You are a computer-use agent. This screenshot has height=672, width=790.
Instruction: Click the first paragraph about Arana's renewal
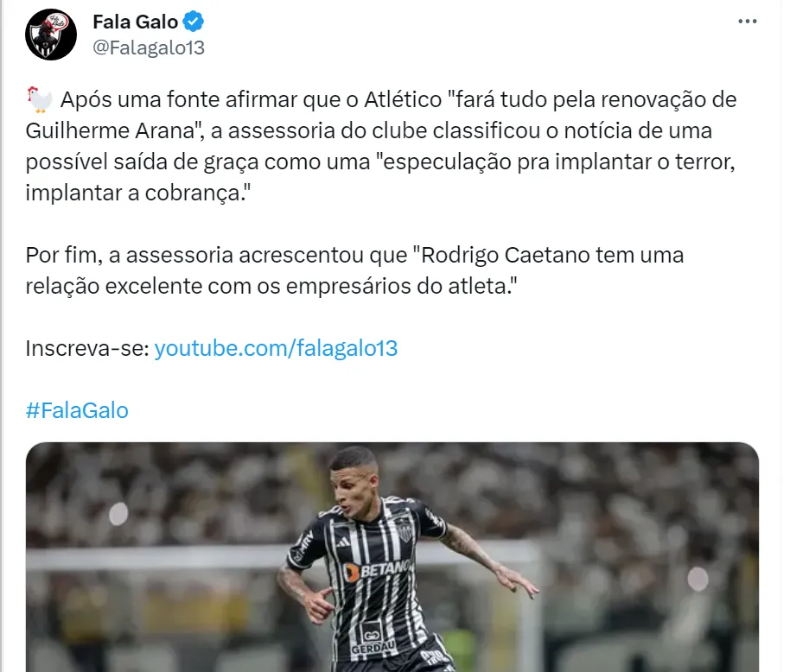click(381, 146)
